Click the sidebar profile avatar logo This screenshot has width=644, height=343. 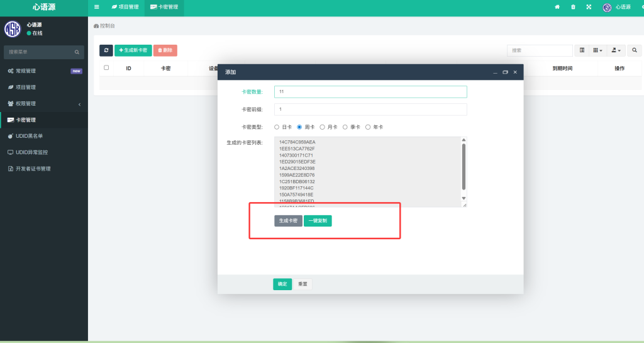point(13,29)
